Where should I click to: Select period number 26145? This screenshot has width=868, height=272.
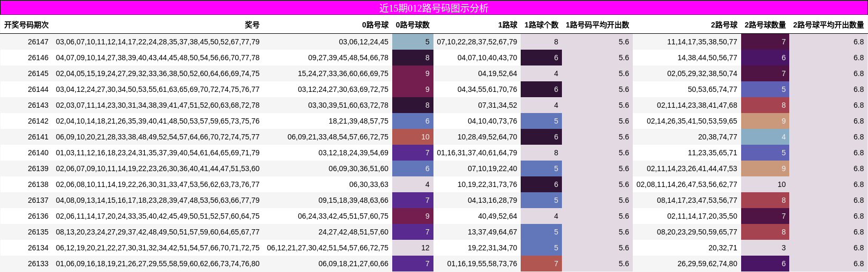click(x=38, y=73)
